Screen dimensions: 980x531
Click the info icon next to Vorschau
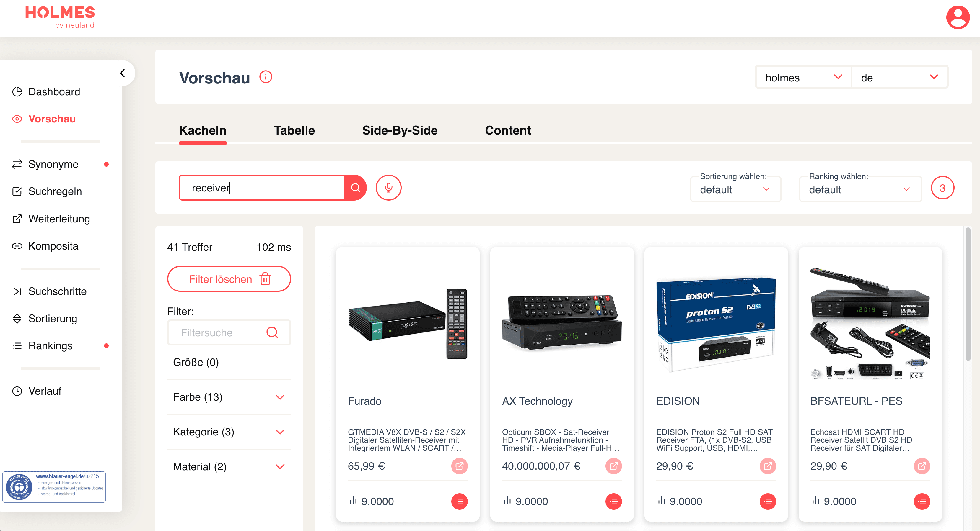266,77
